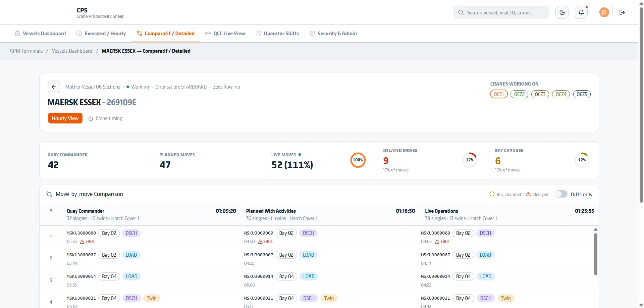Click MSKU3000014 in Quay Commander column
This screenshot has height=308, width=644.
[x=81, y=276]
